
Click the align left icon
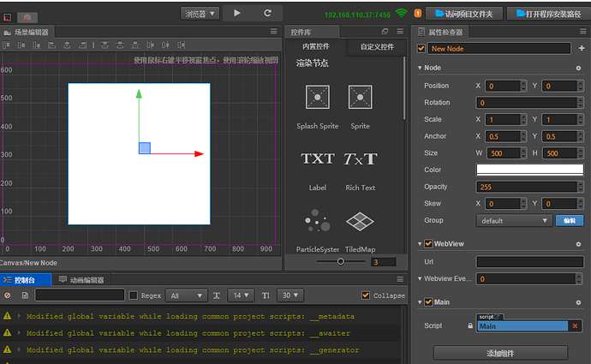coord(51,45)
